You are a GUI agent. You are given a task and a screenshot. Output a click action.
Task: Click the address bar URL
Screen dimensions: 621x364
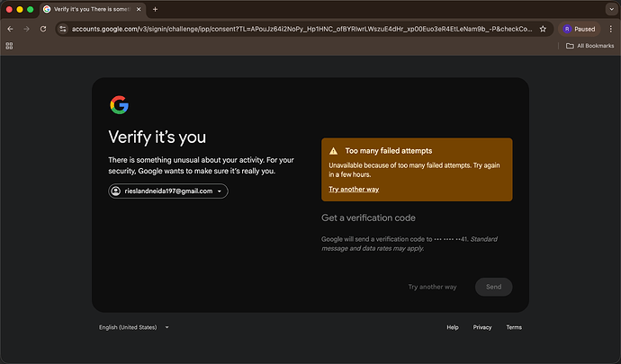pyautogui.click(x=301, y=29)
